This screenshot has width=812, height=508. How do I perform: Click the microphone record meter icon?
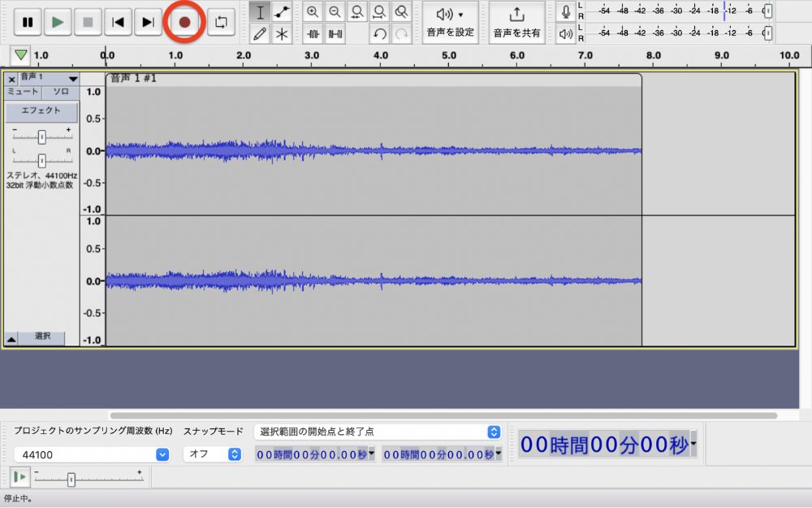tap(566, 12)
